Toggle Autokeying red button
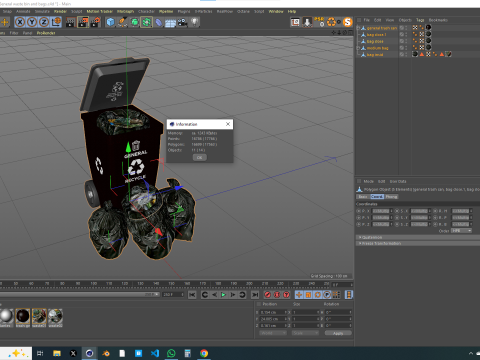The height and width of the screenshot is (360, 480). point(277,295)
